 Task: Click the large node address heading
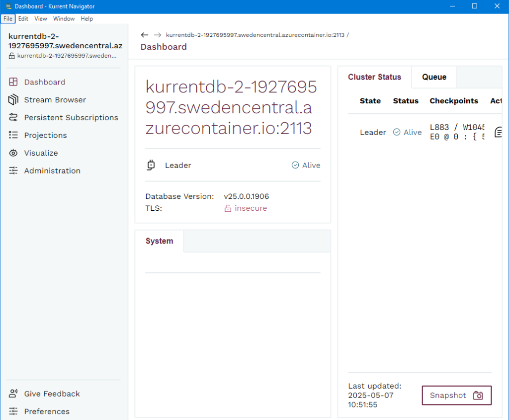pos(231,107)
